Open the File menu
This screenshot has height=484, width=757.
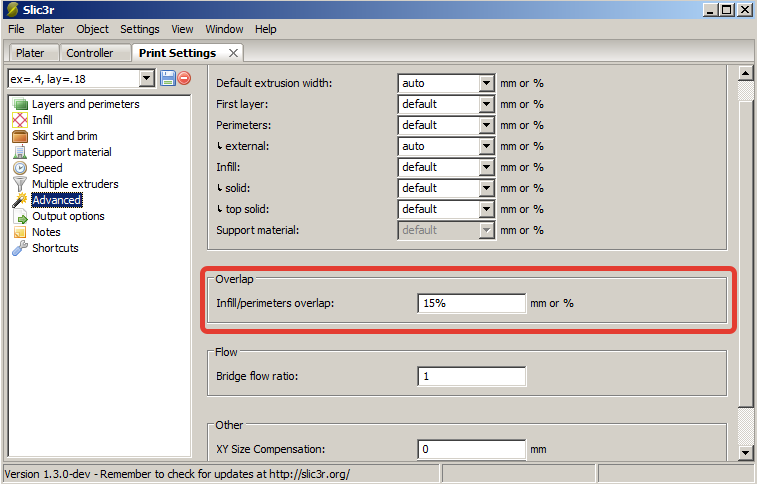[x=16, y=29]
